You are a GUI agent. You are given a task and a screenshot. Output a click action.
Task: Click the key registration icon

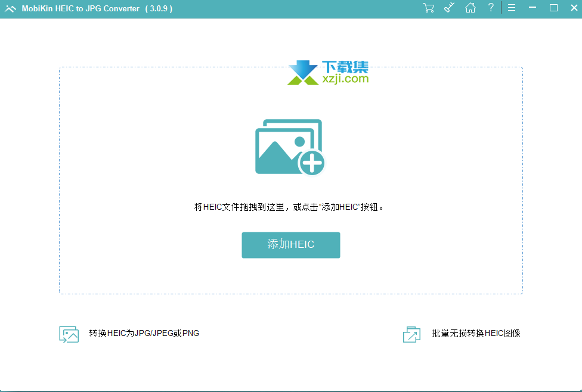[450, 8]
